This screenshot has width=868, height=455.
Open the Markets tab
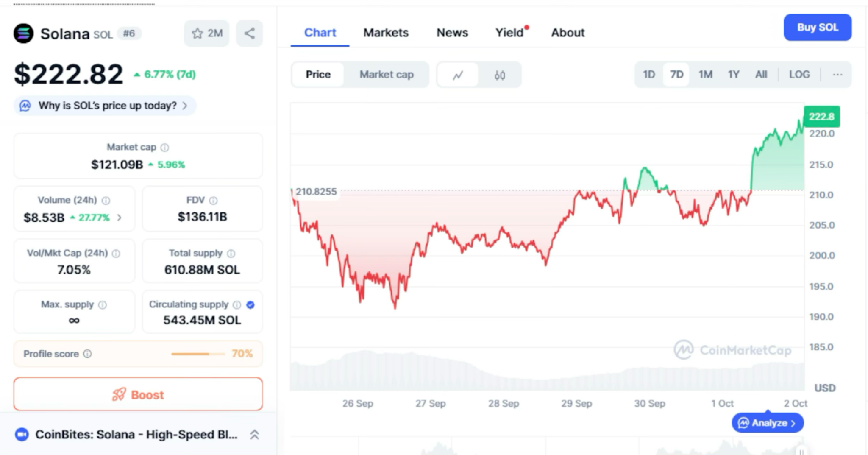pos(386,33)
